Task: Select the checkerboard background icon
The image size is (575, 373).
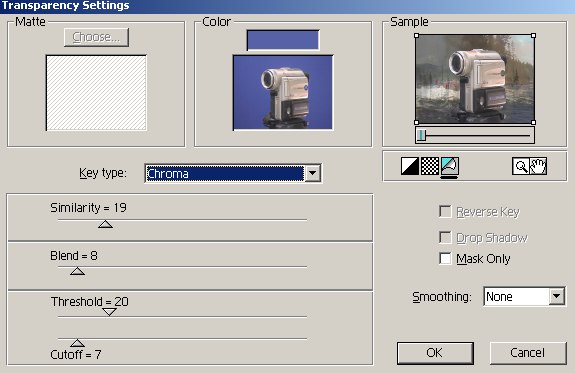Action: pyautogui.click(x=429, y=166)
